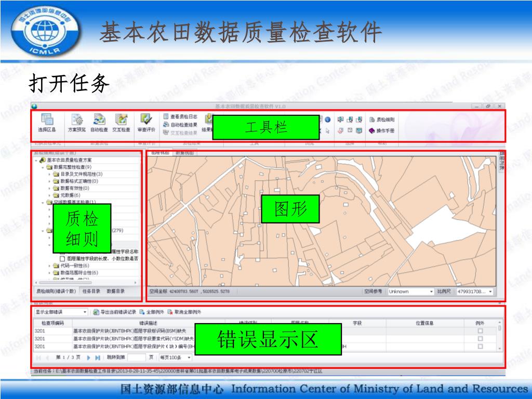Select 元数据(6) tree item

(70, 195)
